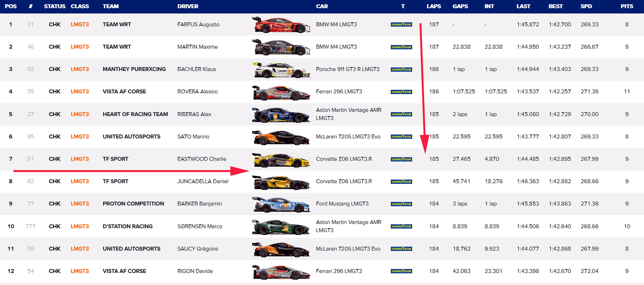
Task: Select driver name SØRENSEN Marco
Action: tap(200, 226)
